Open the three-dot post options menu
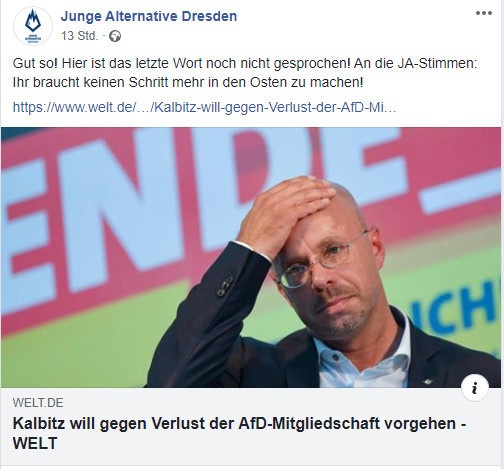The height and width of the screenshot is (469, 504). coord(484,13)
